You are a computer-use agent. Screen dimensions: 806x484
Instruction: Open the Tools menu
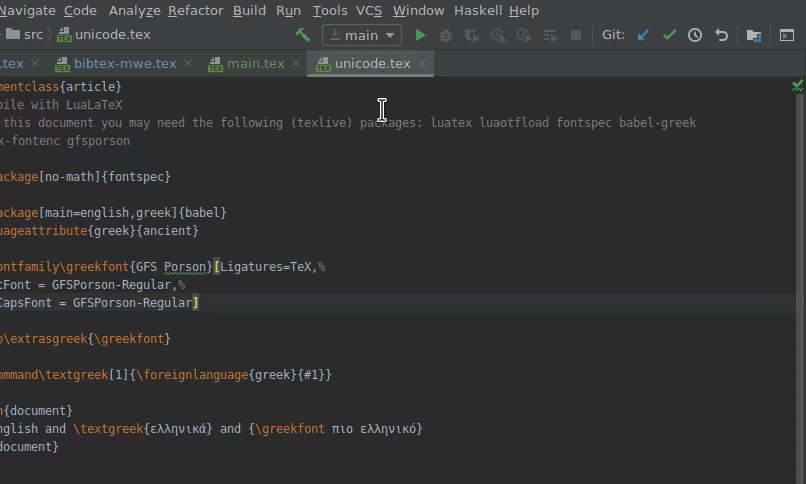point(329,10)
